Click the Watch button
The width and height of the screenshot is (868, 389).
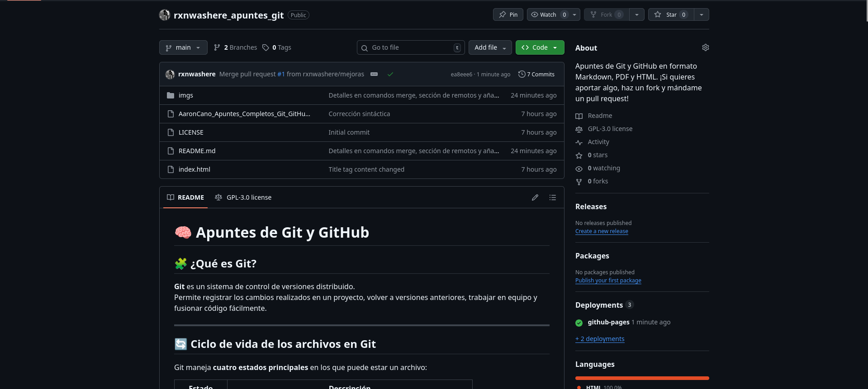pos(548,14)
